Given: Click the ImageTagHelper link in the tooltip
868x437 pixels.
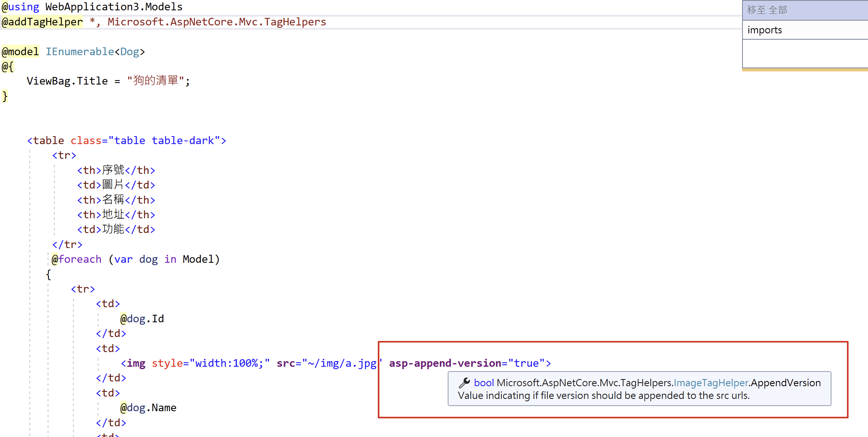Looking at the screenshot, I should pos(711,383).
